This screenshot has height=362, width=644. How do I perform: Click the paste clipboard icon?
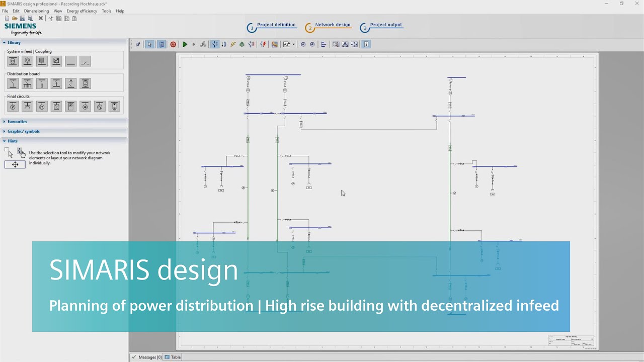tap(74, 19)
